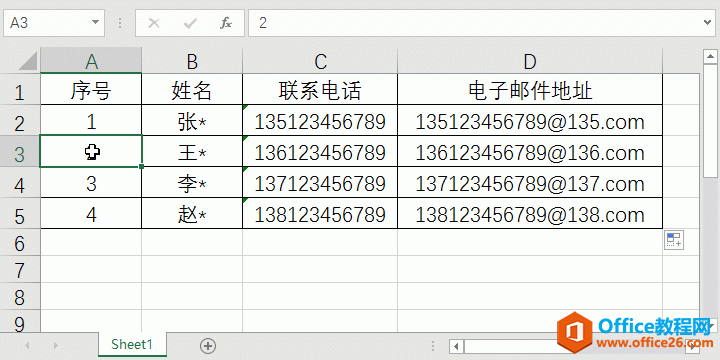This screenshot has width=720, height=360.
Task: Select column A header
Action: (91, 62)
